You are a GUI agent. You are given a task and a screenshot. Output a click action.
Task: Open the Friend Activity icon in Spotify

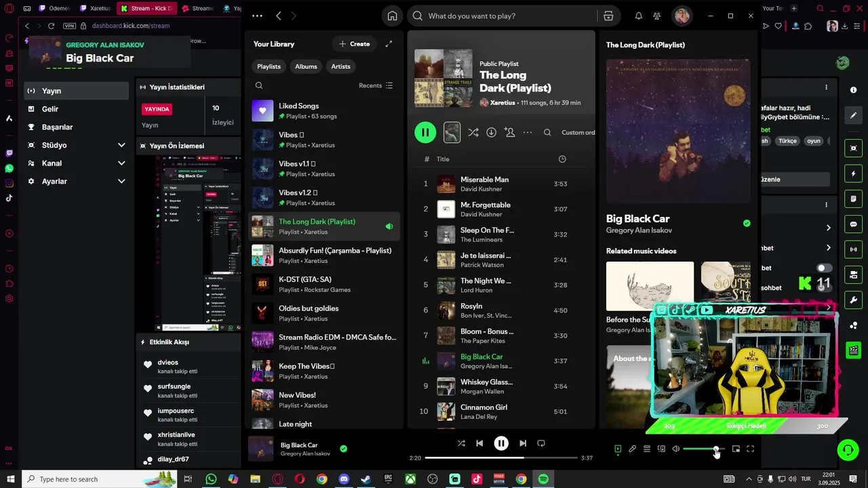click(x=657, y=16)
